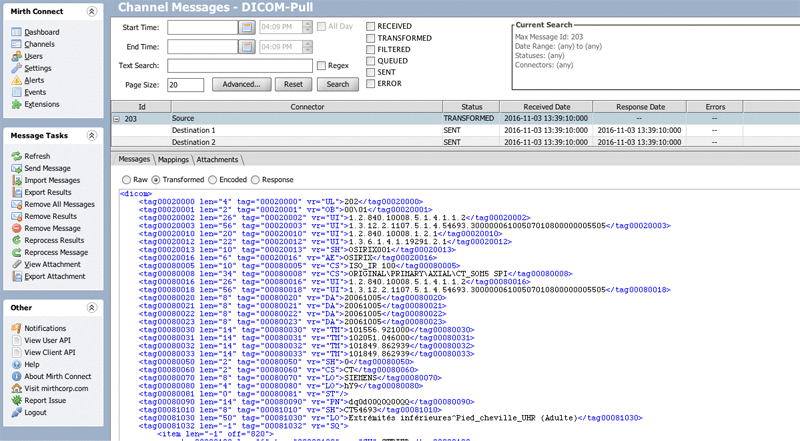Screen dimensions: 800x441
Task: Open the Channels icon in sidebar
Action: pyautogui.click(x=16, y=44)
